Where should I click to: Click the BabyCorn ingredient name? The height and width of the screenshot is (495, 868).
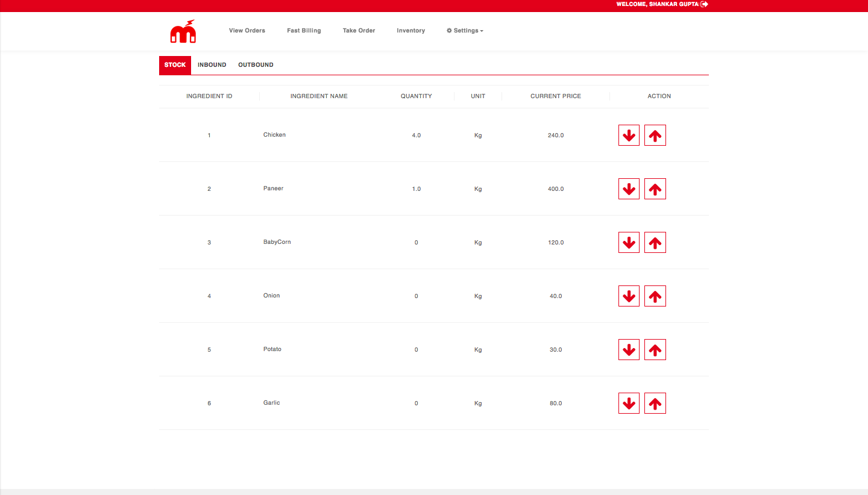pyautogui.click(x=277, y=242)
